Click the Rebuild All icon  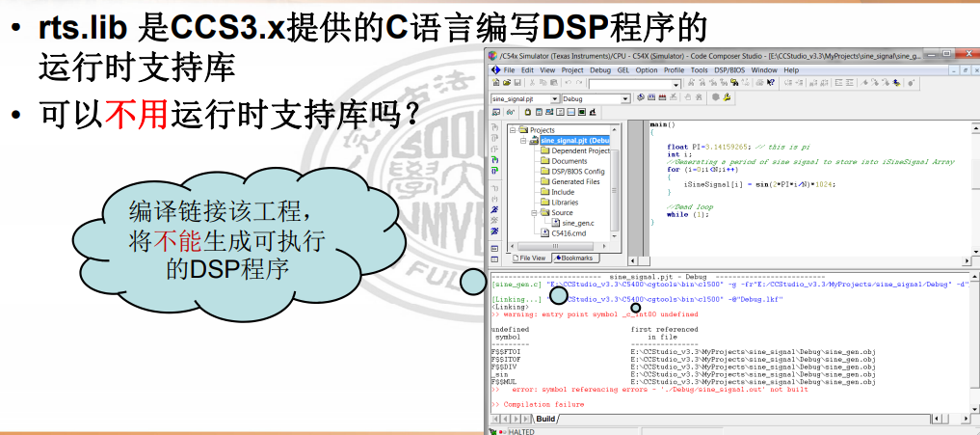pyautogui.click(x=663, y=97)
